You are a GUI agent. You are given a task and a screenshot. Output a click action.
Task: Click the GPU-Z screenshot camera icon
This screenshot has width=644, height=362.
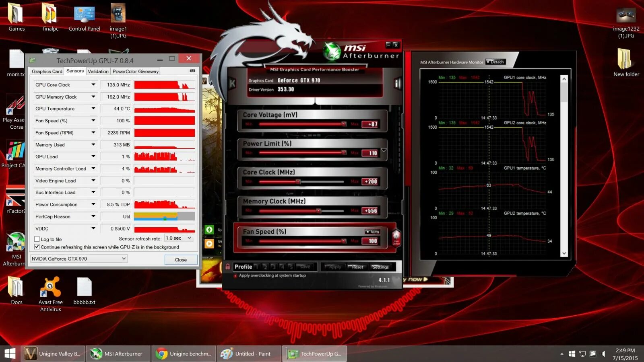[192, 71]
